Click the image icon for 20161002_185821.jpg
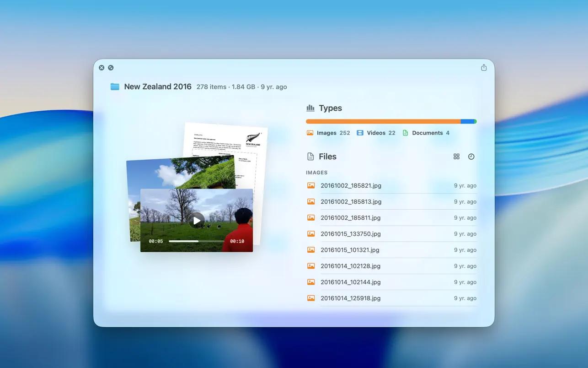 pos(311,185)
